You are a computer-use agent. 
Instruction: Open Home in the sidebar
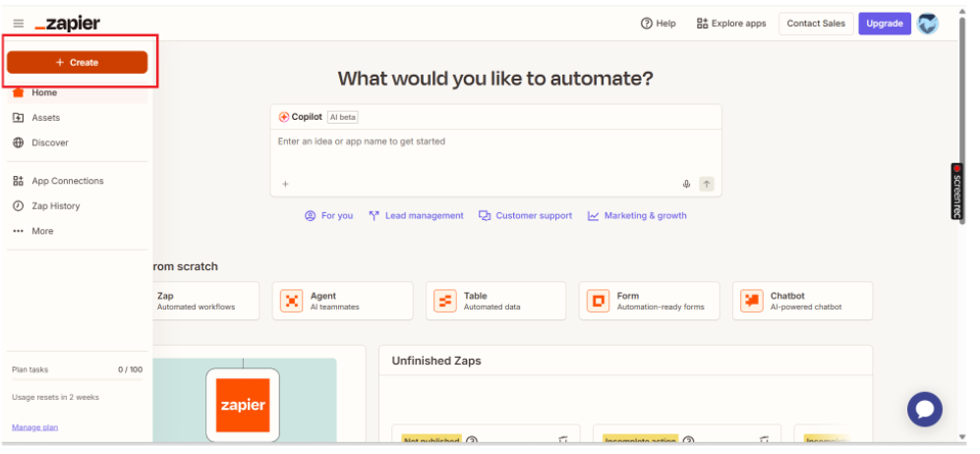[44, 92]
